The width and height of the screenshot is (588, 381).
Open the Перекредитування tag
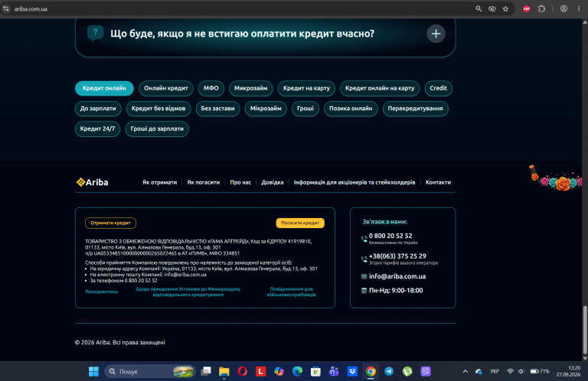[415, 109]
